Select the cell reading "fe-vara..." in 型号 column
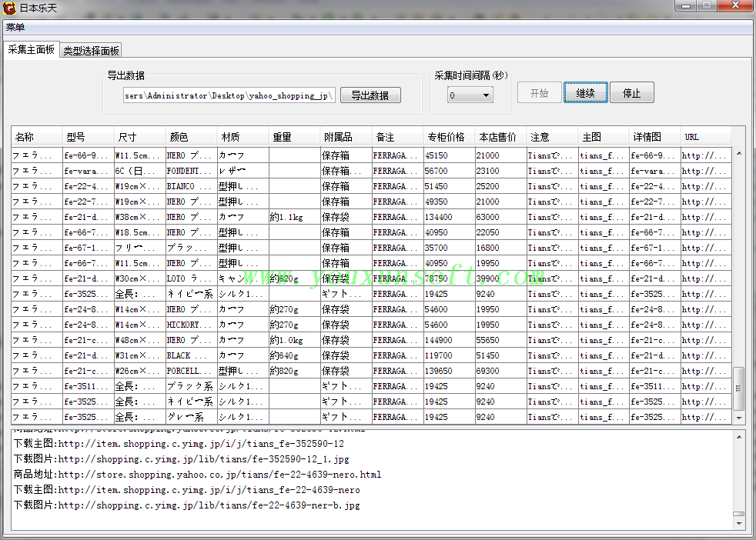Viewport: 756px width, 540px height. (89, 171)
